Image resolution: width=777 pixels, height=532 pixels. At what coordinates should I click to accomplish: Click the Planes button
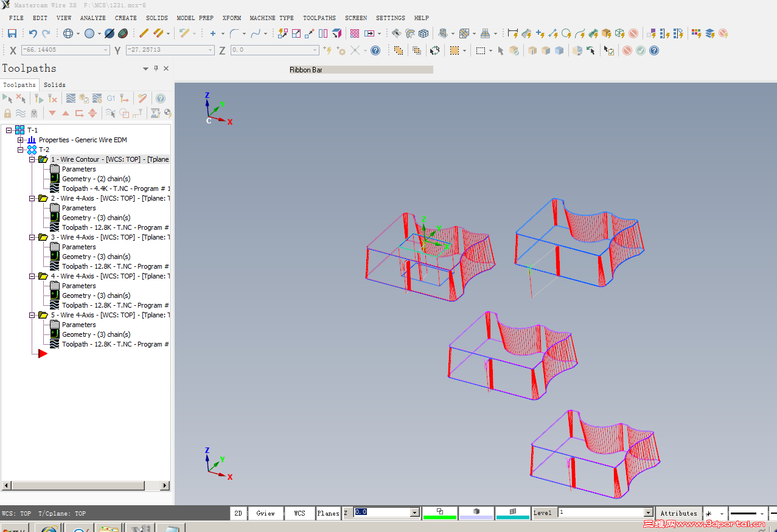(x=328, y=513)
